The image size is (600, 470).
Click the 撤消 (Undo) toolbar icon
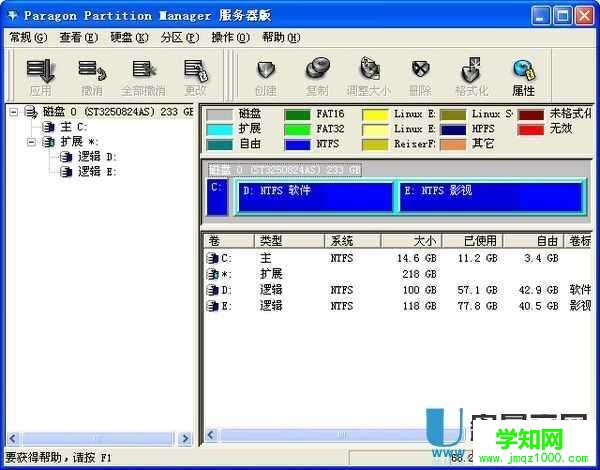click(x=92, y=70)
